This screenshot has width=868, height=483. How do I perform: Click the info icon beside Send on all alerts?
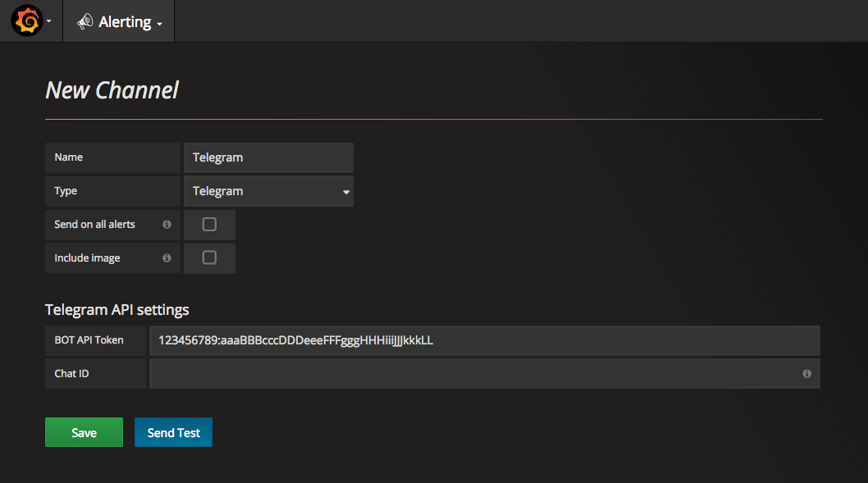pyautogui.click(x=167, y=224)
